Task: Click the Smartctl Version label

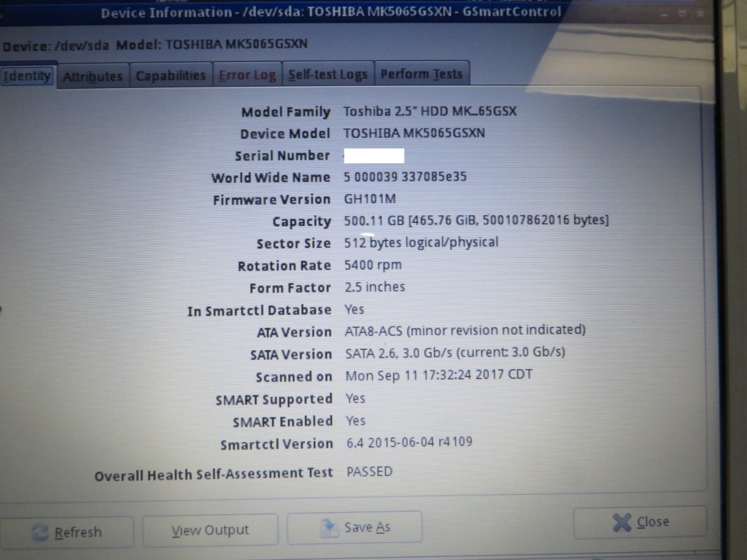Action: [x=276, y=444]
